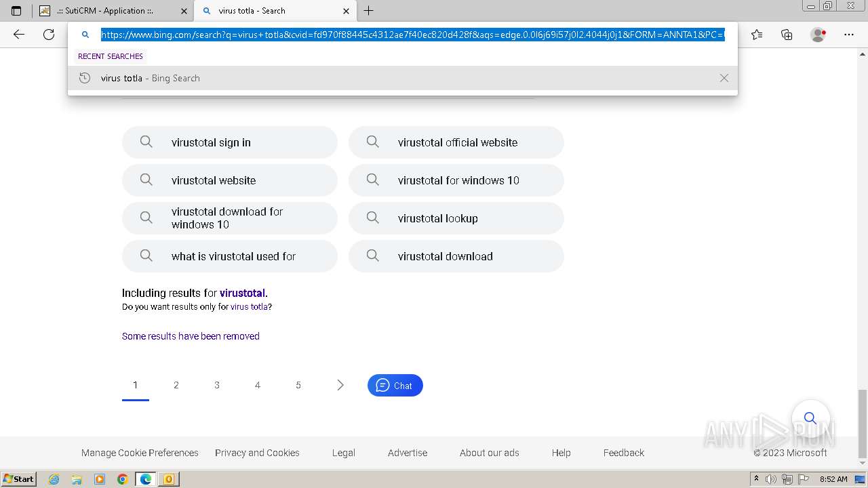Close the virus totla Search tab
Screen dimensions: 868x488
pyautogui.click(x=346, y=11)
